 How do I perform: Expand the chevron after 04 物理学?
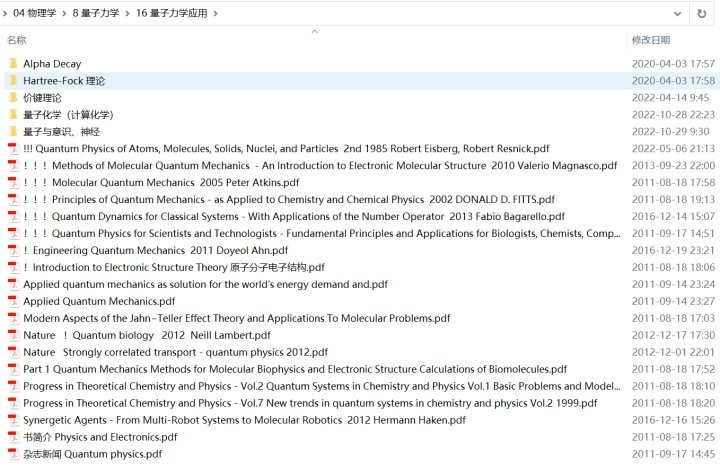(x=63, y=13)
